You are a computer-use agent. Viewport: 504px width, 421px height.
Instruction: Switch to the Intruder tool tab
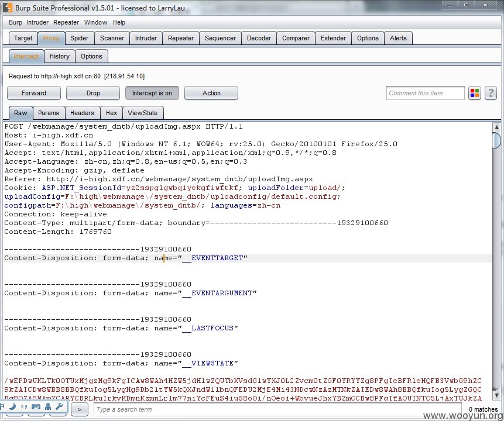click(146, 38)
